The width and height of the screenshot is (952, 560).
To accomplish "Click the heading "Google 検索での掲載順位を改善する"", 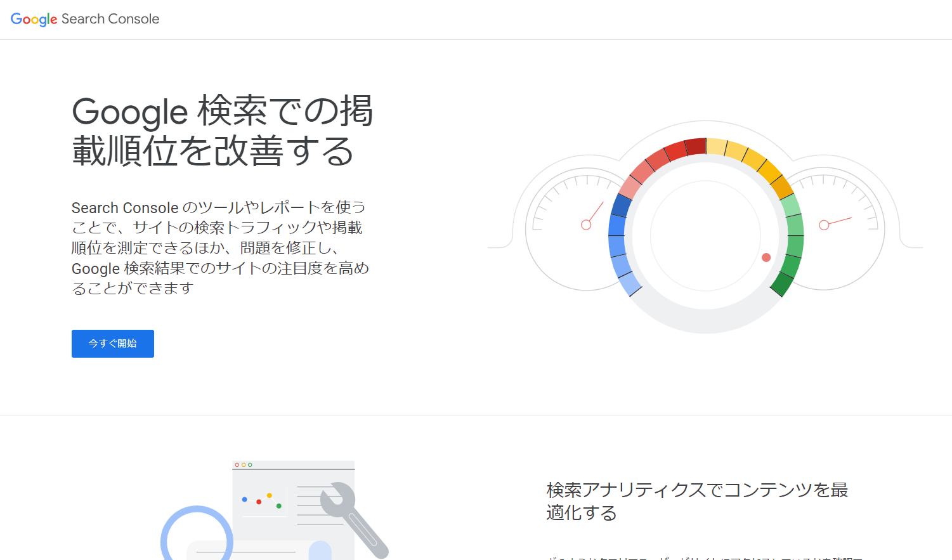I will [x=223, y=131].
